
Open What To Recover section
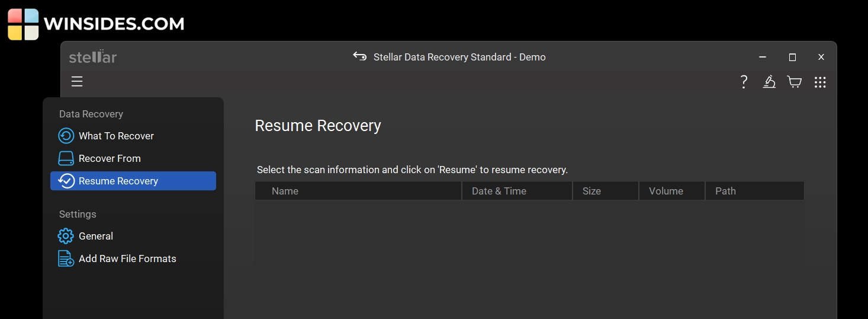[x=116, y=136]
